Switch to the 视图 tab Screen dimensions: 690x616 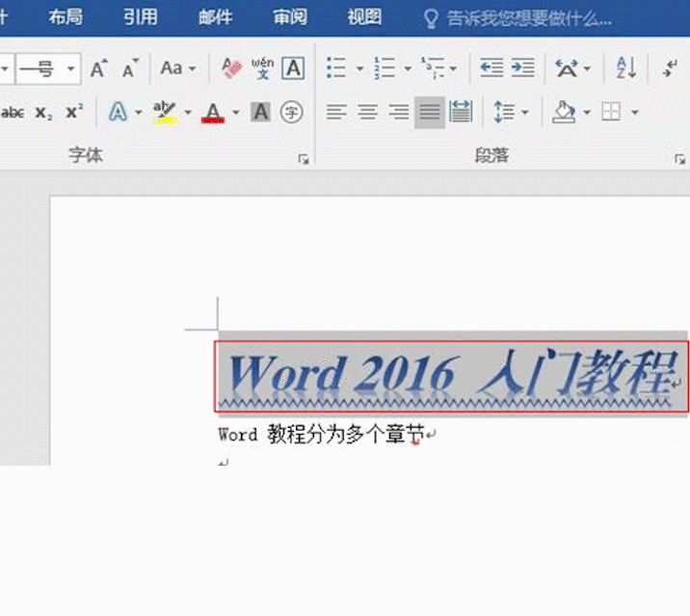364,17
